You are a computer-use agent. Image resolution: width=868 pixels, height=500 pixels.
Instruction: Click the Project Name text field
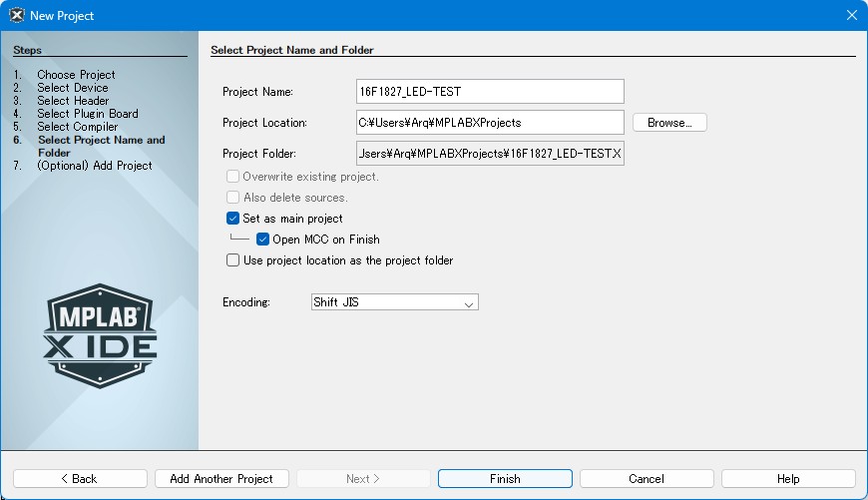tap(490, 92)
